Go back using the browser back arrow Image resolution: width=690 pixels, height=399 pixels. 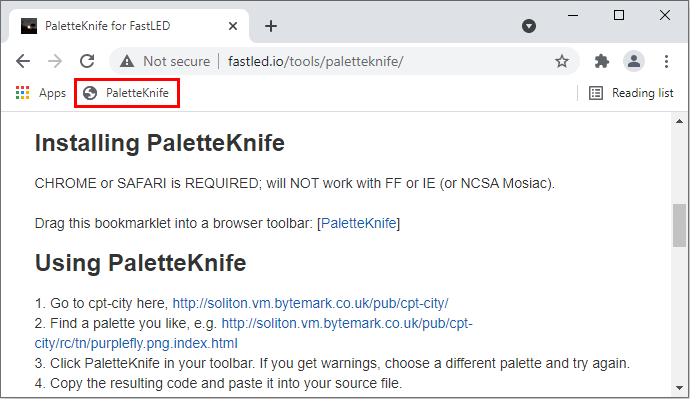tap(23, 61)
